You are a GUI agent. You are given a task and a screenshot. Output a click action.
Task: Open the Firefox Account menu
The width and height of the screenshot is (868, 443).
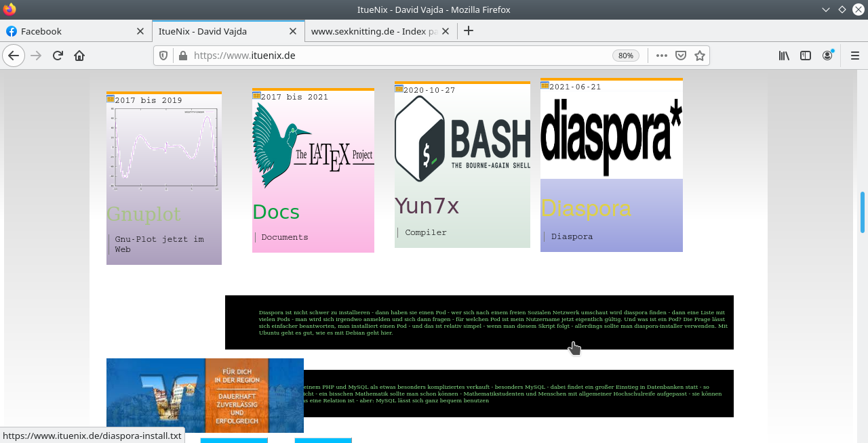(x=827, y=56)
